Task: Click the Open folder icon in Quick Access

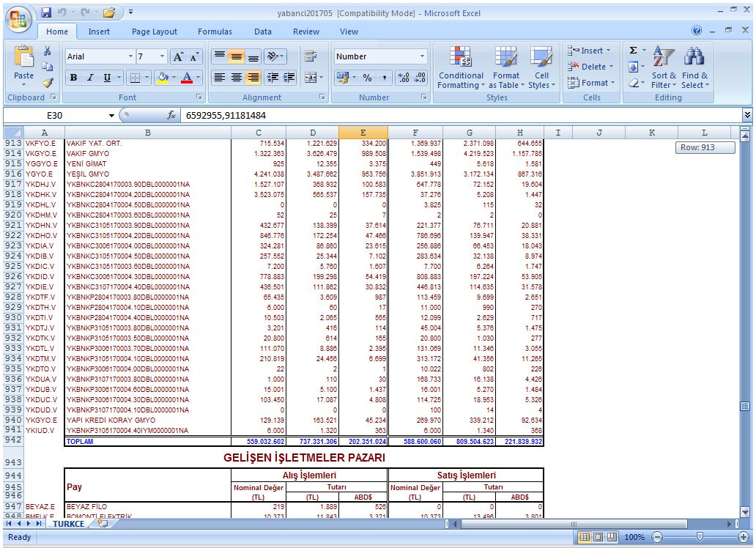Action: pyautogui.click(x=109, y=12)
